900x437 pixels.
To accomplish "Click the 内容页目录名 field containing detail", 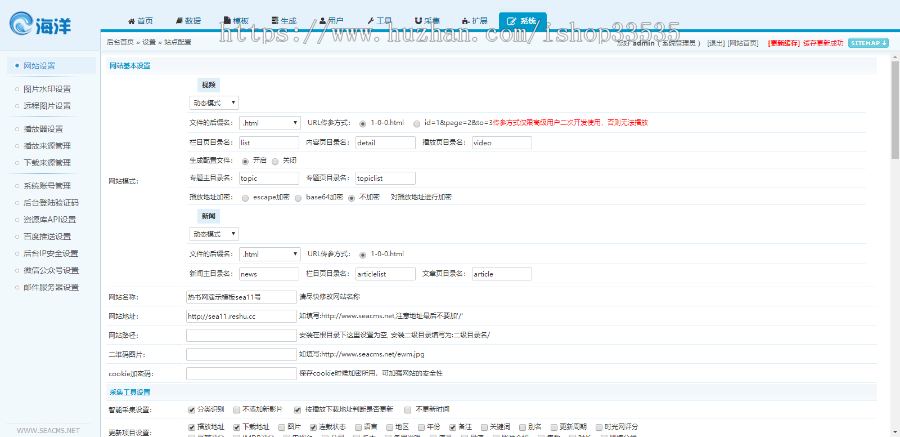I will 385,142.
